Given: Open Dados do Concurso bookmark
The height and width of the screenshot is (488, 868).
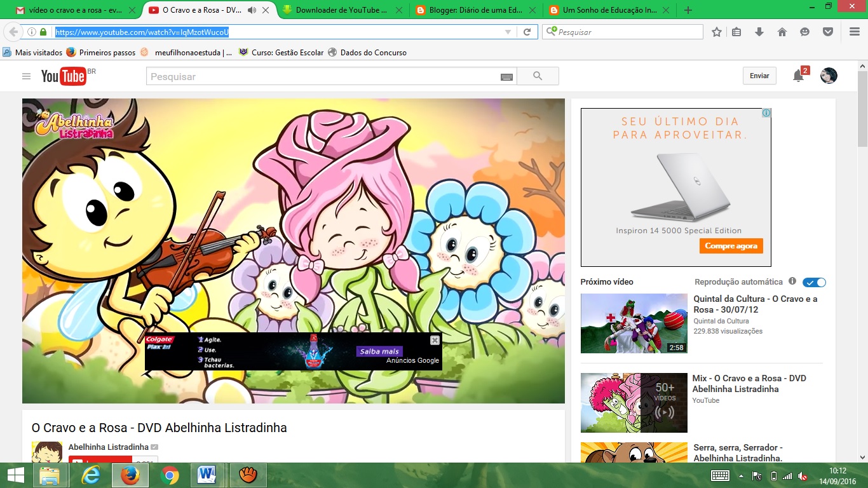Looking at the screenshot, I should [x=367, y=53].
